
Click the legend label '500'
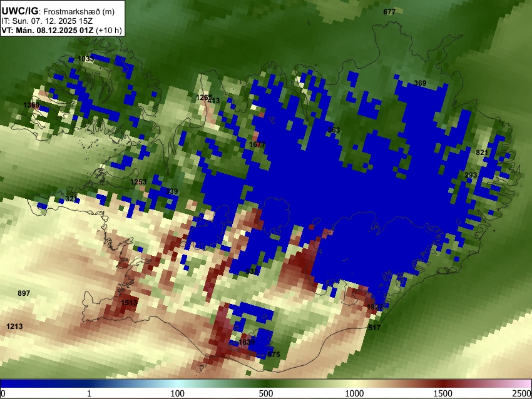pos(266,393)
